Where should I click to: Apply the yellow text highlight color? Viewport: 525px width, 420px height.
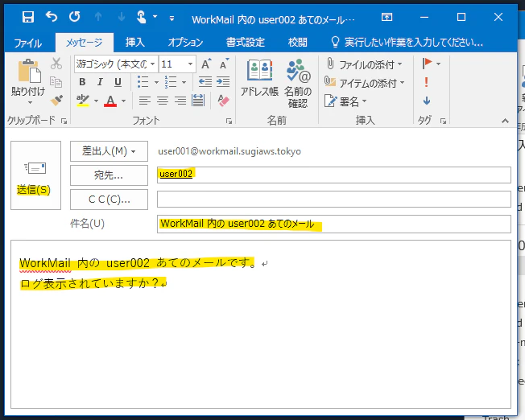[83, 100]
